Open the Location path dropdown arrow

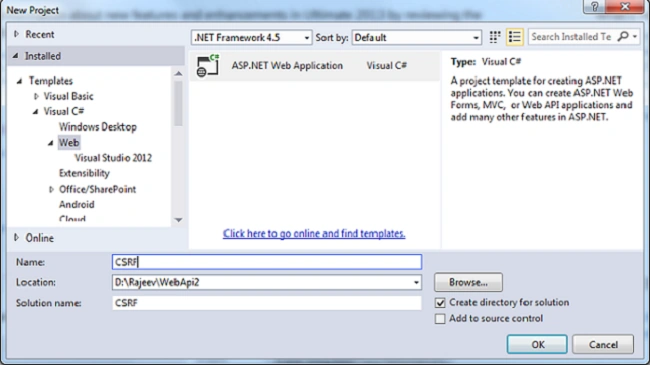[x=416, y=282]
